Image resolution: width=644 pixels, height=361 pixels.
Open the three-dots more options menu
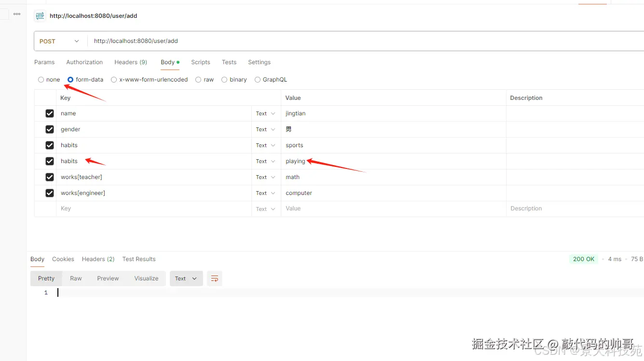(17, 14)
